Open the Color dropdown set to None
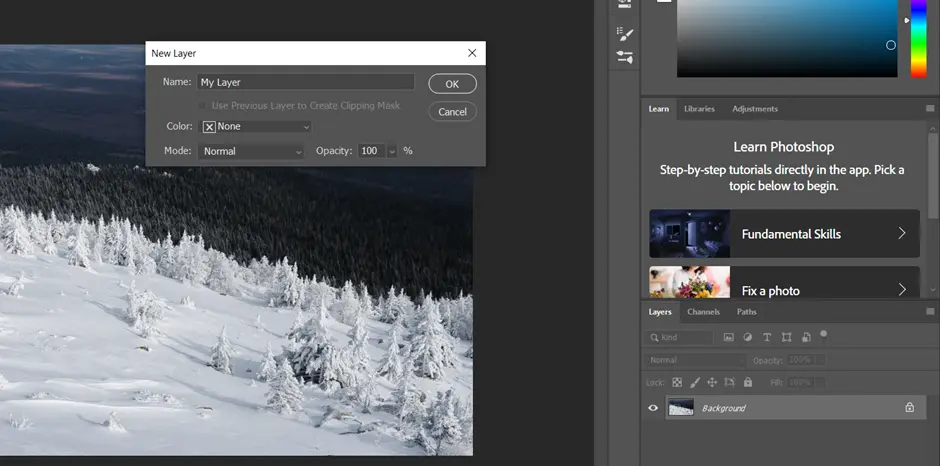The image size is (940, 466). click(255, 127)
